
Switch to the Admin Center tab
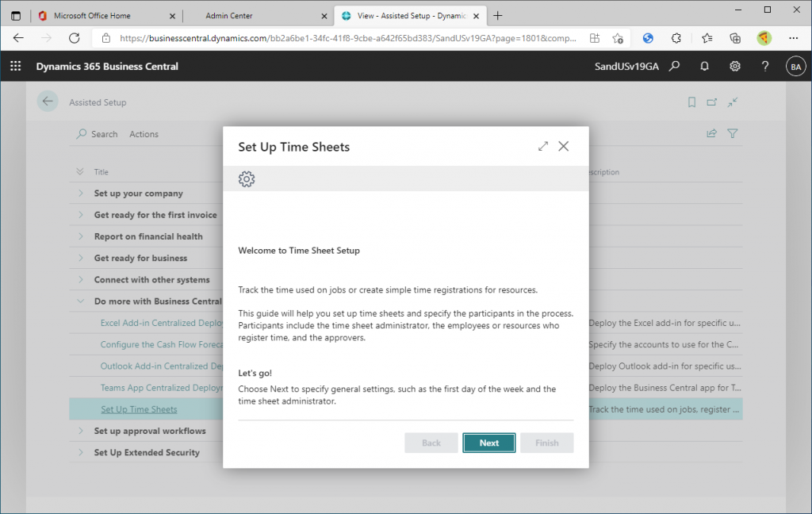[x=258, y=16]
